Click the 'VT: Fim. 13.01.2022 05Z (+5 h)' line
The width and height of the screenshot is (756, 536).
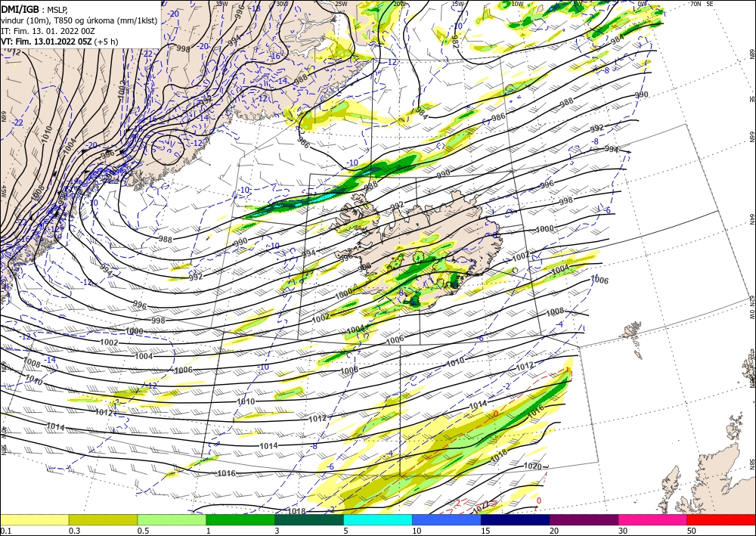(x=59, y=42)
